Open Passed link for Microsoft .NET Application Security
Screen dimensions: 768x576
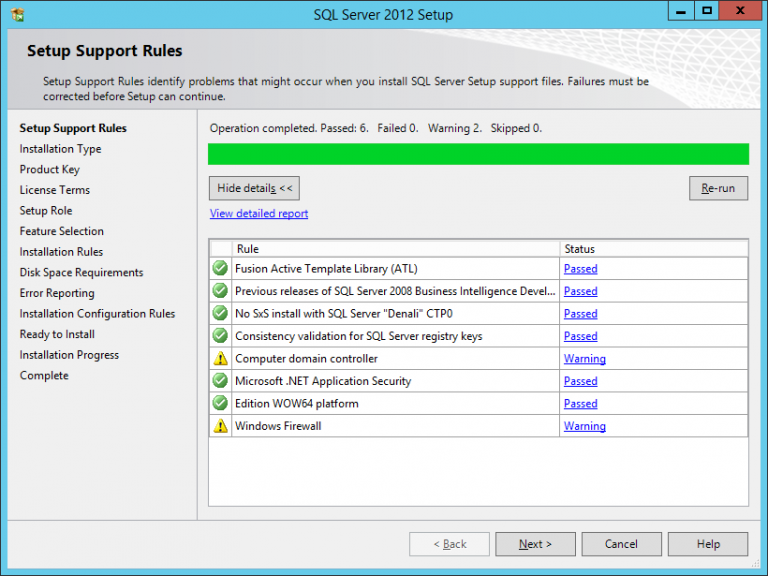pyautogui.click(x=580, y=382)
